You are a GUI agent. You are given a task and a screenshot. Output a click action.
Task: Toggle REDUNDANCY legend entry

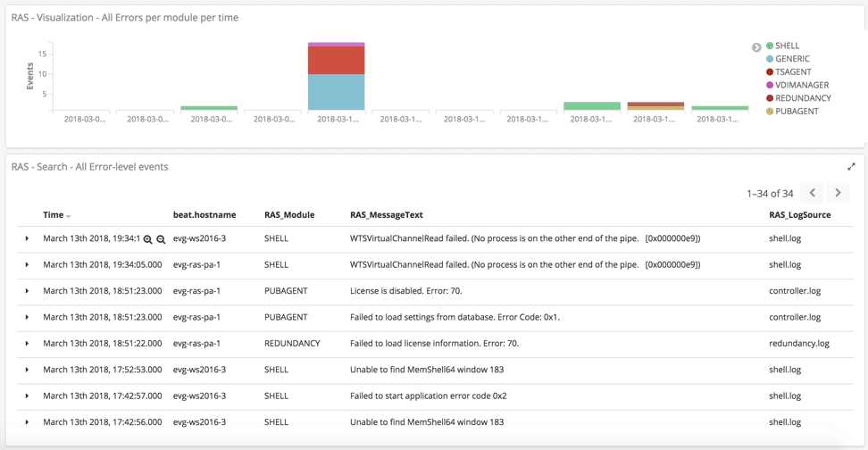tap(799, 98)
